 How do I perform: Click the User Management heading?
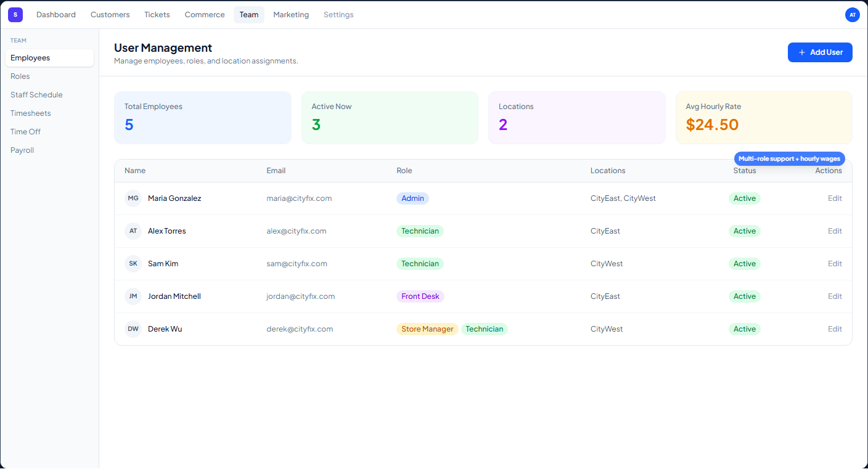pyautogui.click(x=163, y=47)
